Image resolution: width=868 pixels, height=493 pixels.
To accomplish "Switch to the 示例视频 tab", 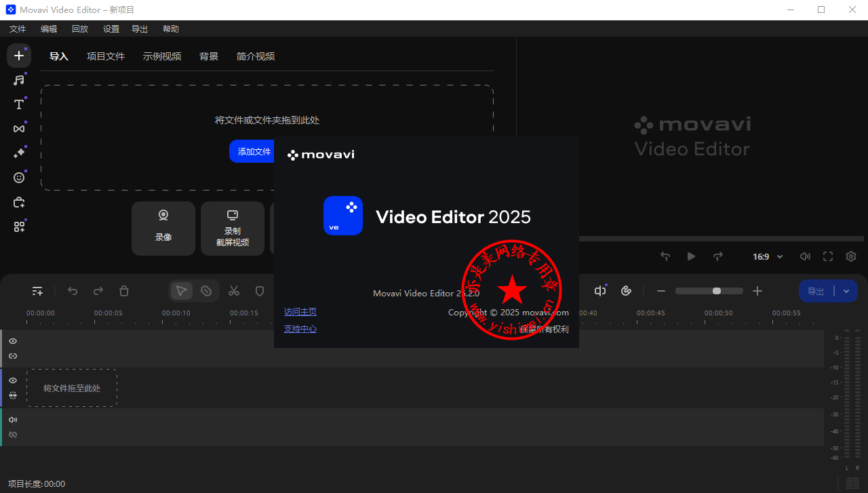I will point(162,56).
